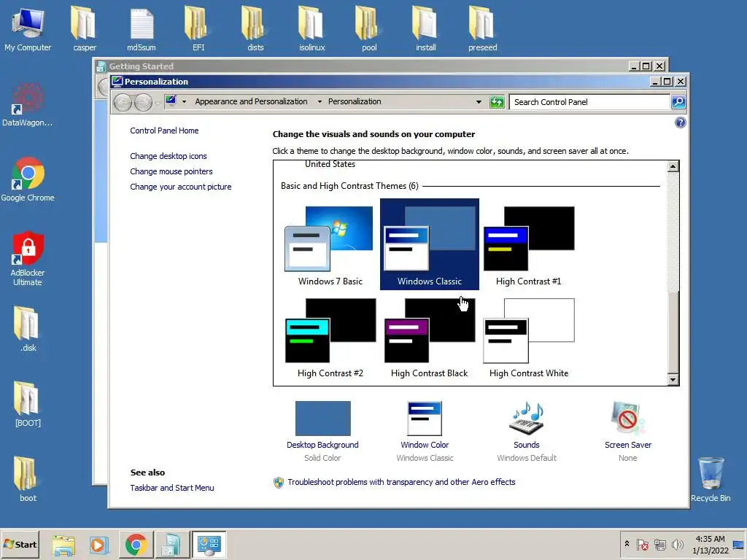Open the Action Center flag tray icon

coord(642,544)
